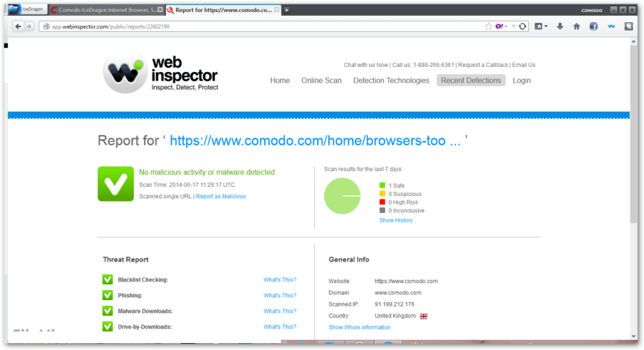Screen dimensions: 644x350
Task: Click the Web Inspector toolbar icon
Action: tap(611, 27)
